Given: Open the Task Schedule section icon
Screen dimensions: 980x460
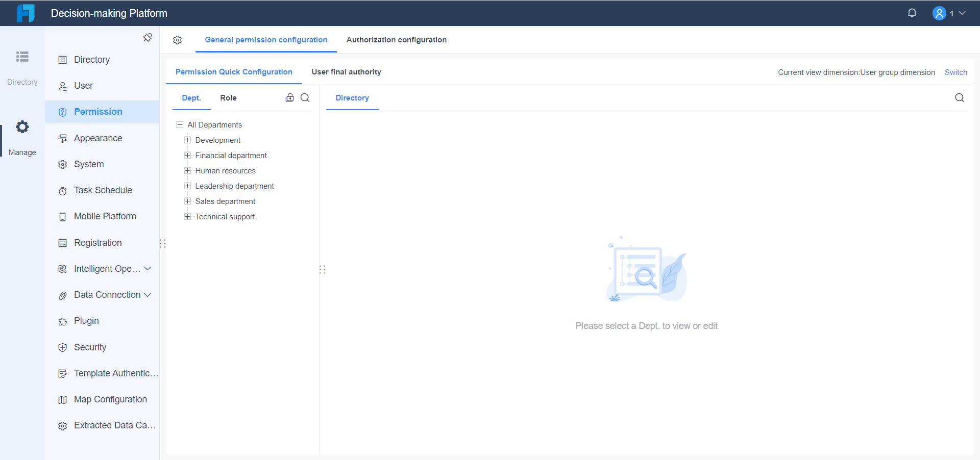Looking at the screenshot, I should 62,190.
